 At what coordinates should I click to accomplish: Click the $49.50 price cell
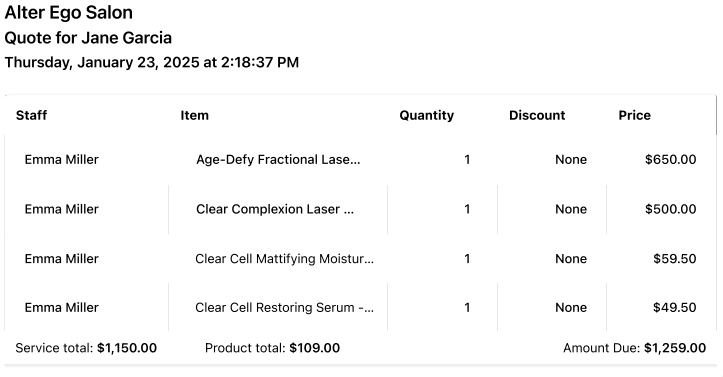(675, 307)
